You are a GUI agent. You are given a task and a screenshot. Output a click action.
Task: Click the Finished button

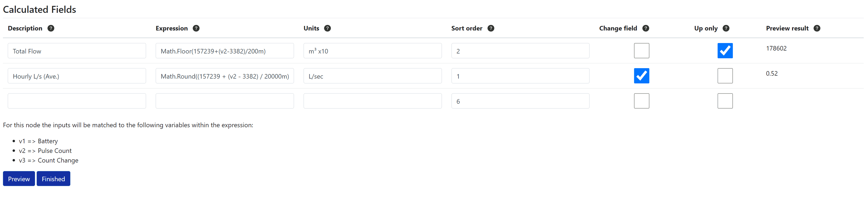pos(53,179)
